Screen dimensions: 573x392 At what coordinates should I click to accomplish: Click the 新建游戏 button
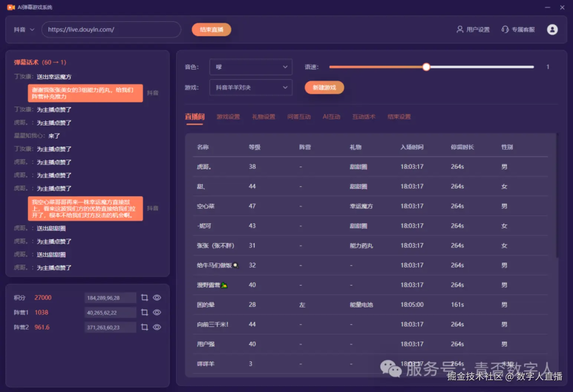pyautogui.click(x=324, y=88)
